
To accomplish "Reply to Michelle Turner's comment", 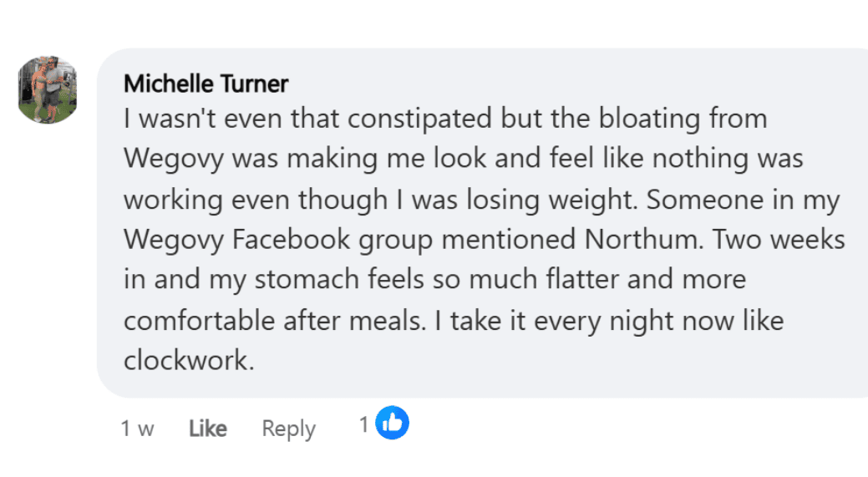I will pyautogui.click(x=288, y=429).
